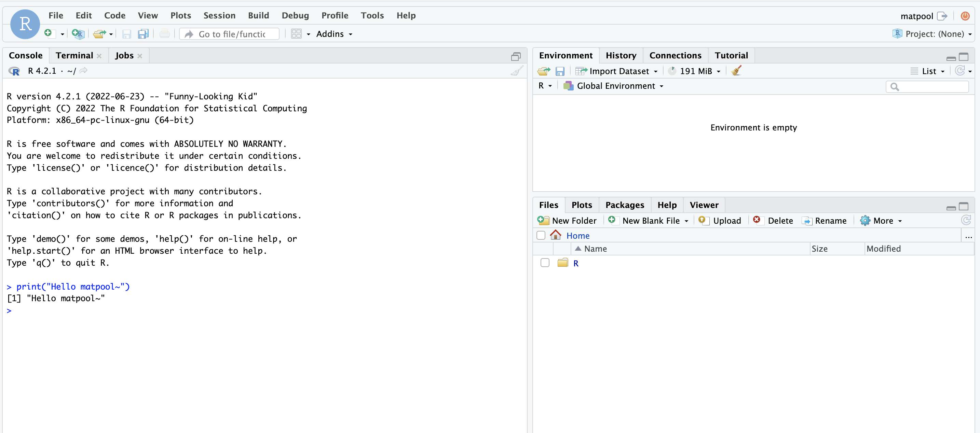
Task: Click the Save document icon
Action: pyautogui.click(x=127, y=34)
